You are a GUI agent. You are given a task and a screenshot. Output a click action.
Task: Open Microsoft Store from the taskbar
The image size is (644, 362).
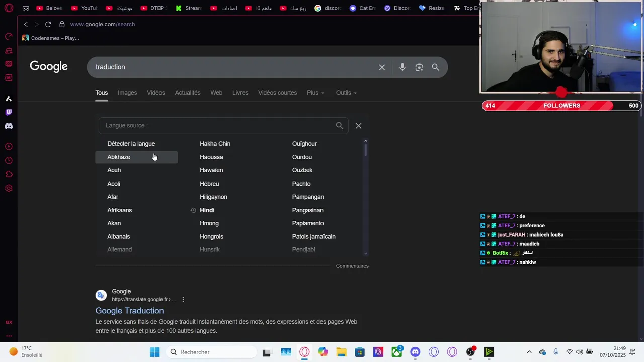(x=359, y=352)
